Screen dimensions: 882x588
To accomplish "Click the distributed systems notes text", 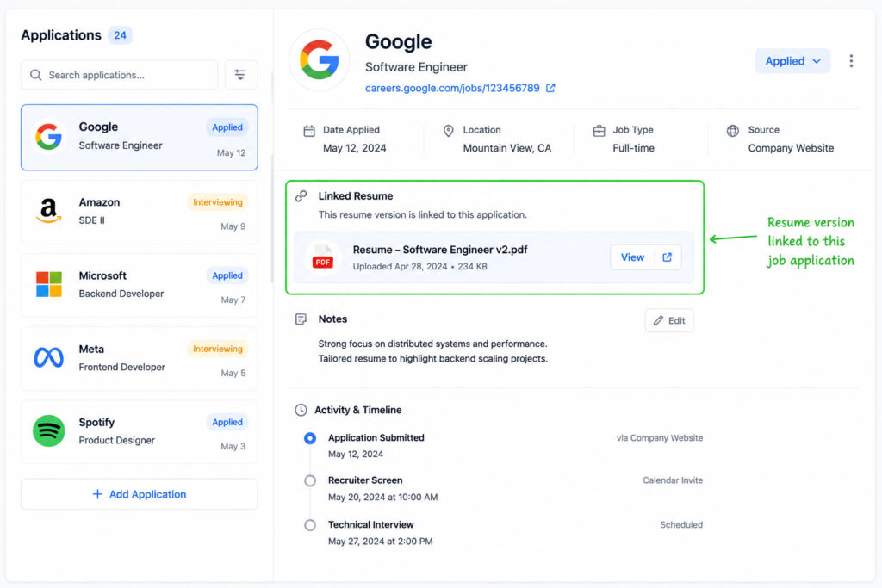I will [x=432, y=344].
